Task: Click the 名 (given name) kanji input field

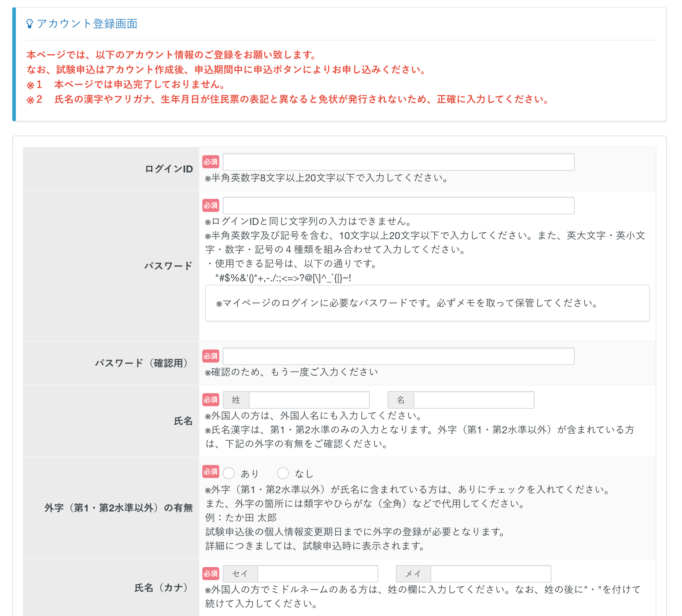Action: (x=474, y=400)
